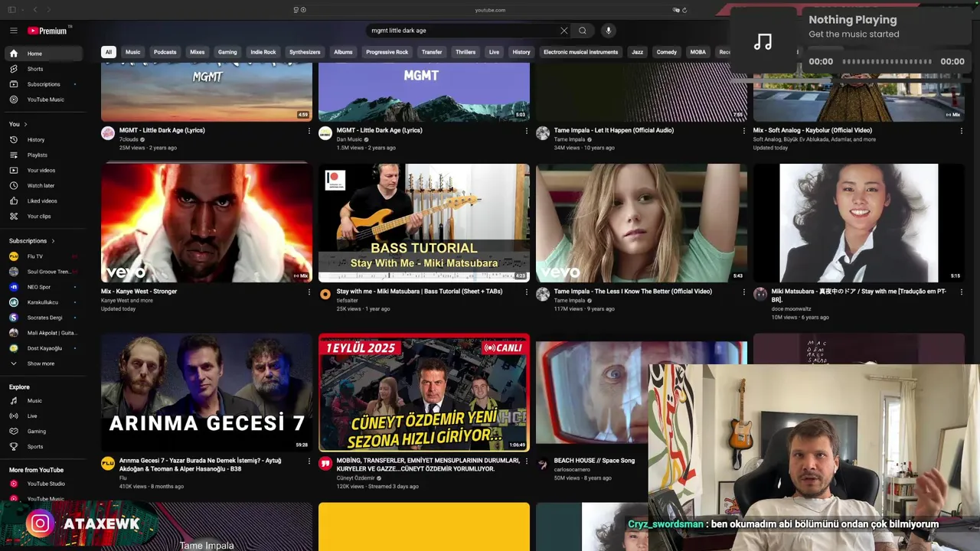This screenshot has width=980, height=551.
Task: Reload the page in browser toolbar
Action: pyautogui.click(x=684, y=10)
